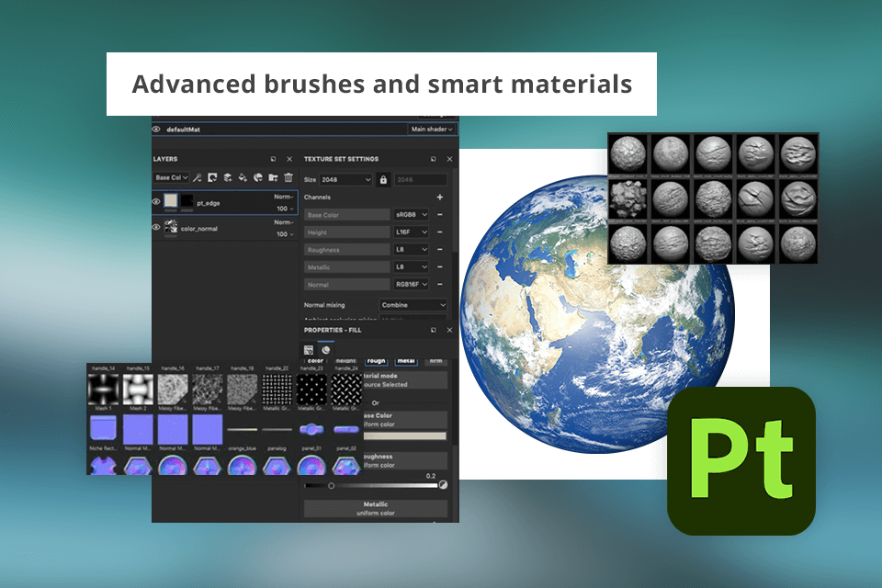Image resolution: width=882 pixels, height=588 pixels.
Task: Open the material sphere icon tab in Properties
Action: tap(325, 349)
